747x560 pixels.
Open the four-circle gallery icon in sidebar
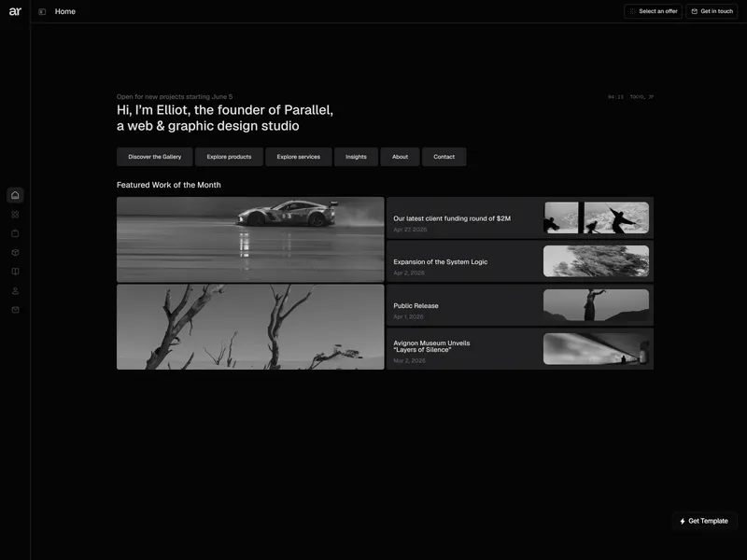[x=15, y=215]
